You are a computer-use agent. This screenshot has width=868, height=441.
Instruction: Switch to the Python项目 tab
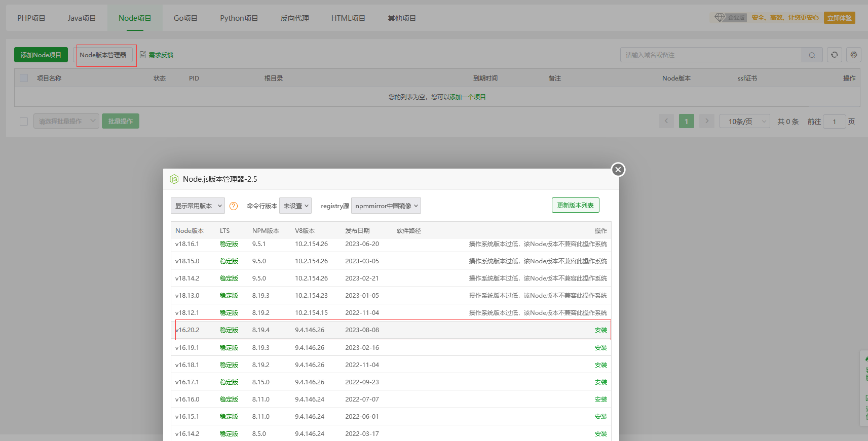tap(239, 18)
